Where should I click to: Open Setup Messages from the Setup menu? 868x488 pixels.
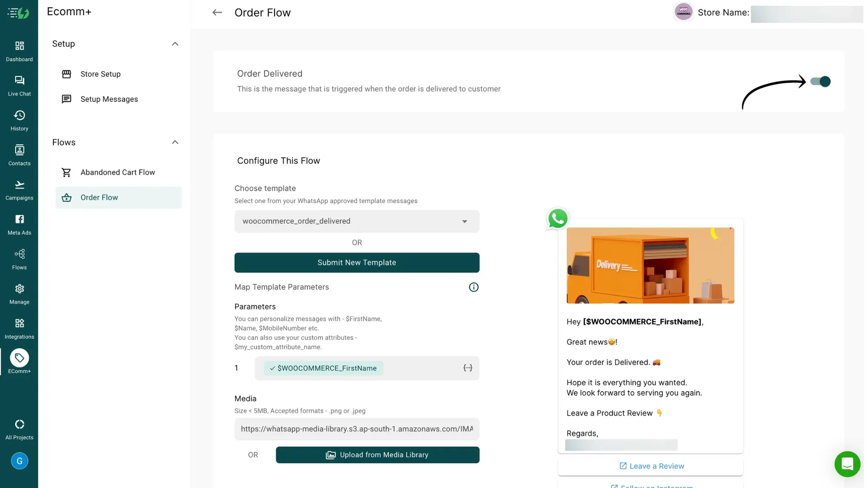[x=109, y=99]
